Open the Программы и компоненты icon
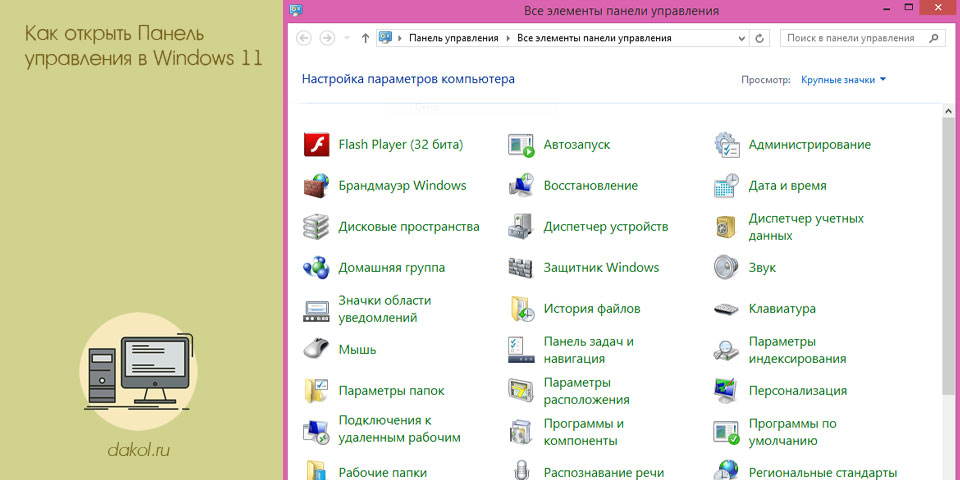The width and height of the screenshot is (960, 480). click(521, 432)
